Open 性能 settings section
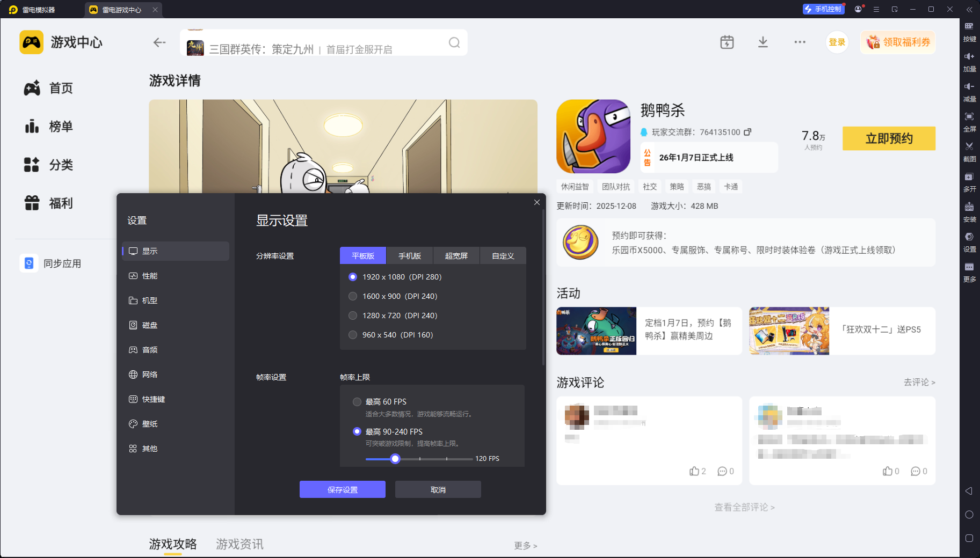Screen dimensions: 980x558 click(176, 276)
